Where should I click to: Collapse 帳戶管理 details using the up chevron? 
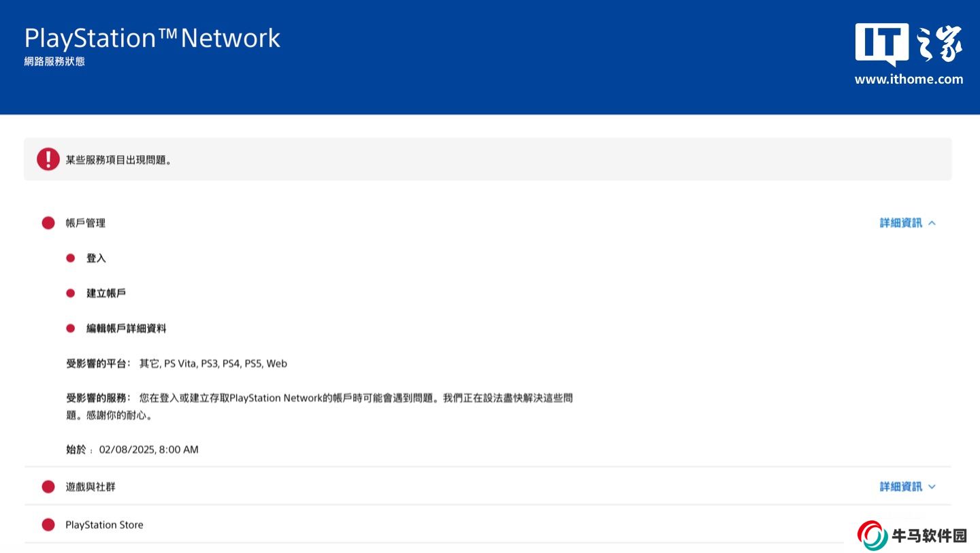click(932, 223)
